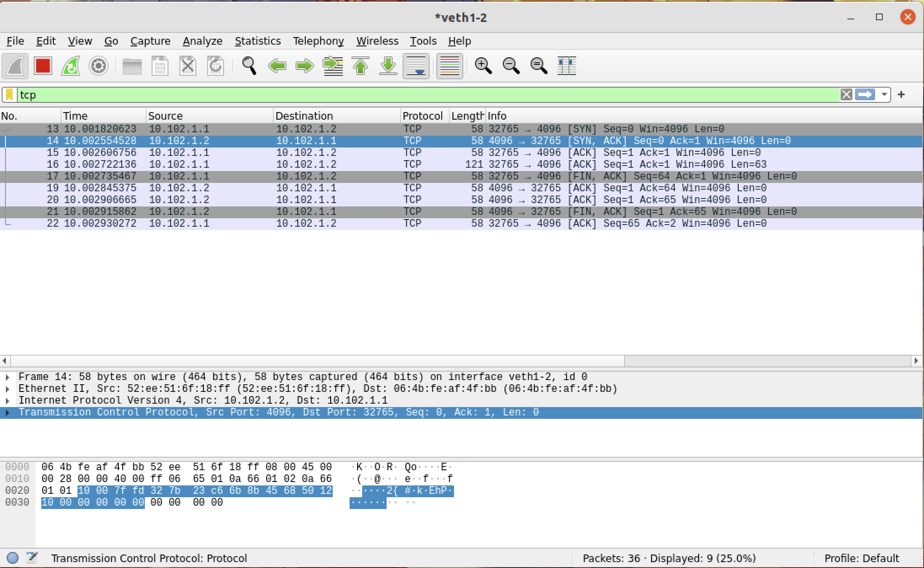Open the Help menu
924x568 pixels.
point(459,41)
